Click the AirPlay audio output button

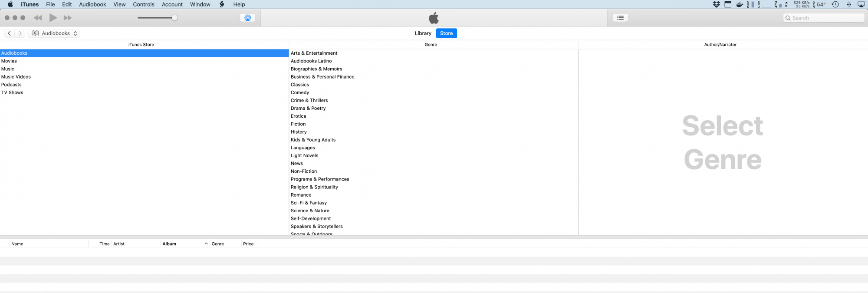pos(247,18)
